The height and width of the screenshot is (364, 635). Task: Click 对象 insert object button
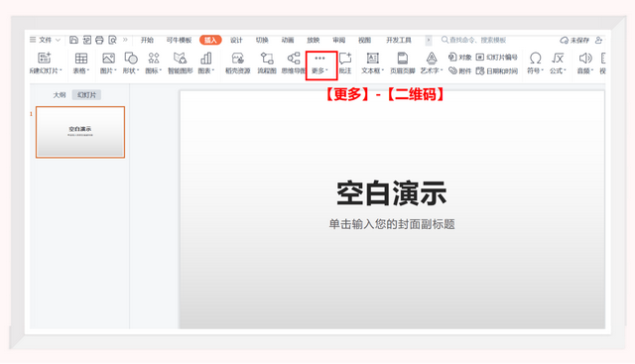coord(460,58)
